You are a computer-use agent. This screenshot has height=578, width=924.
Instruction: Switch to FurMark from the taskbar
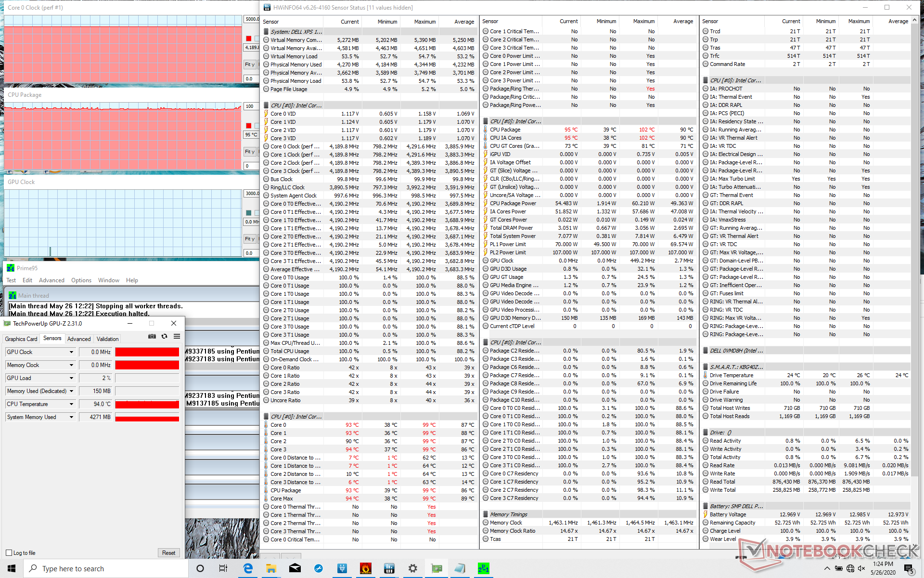(365, 568)
